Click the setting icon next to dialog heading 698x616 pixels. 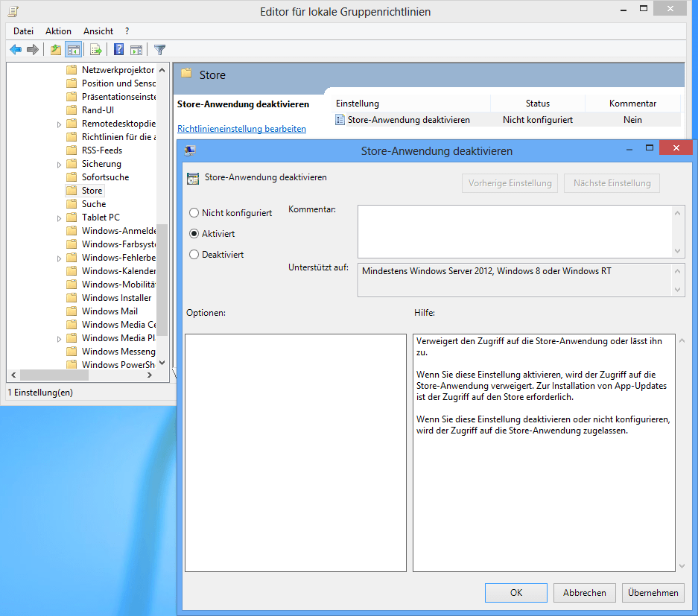[x=193, y=179]
